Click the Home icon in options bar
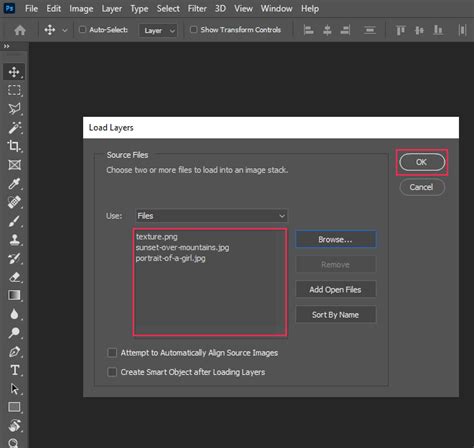 tap(20, 30)
